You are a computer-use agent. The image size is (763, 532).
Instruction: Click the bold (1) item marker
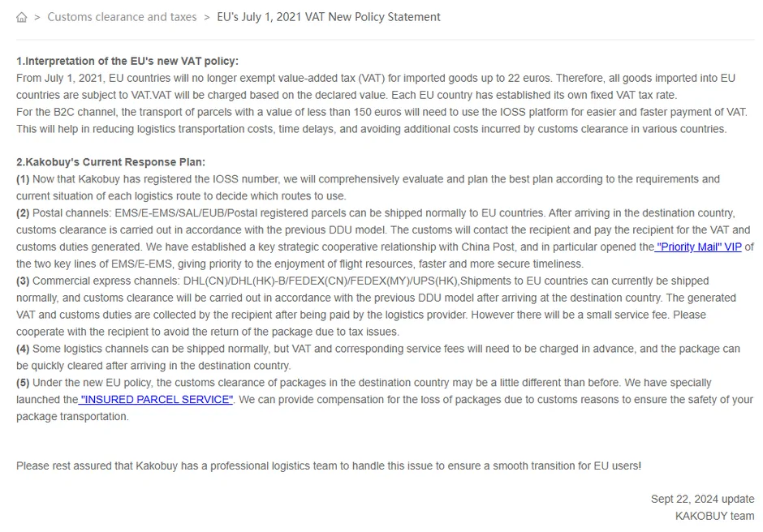click(x=23, y=179)
